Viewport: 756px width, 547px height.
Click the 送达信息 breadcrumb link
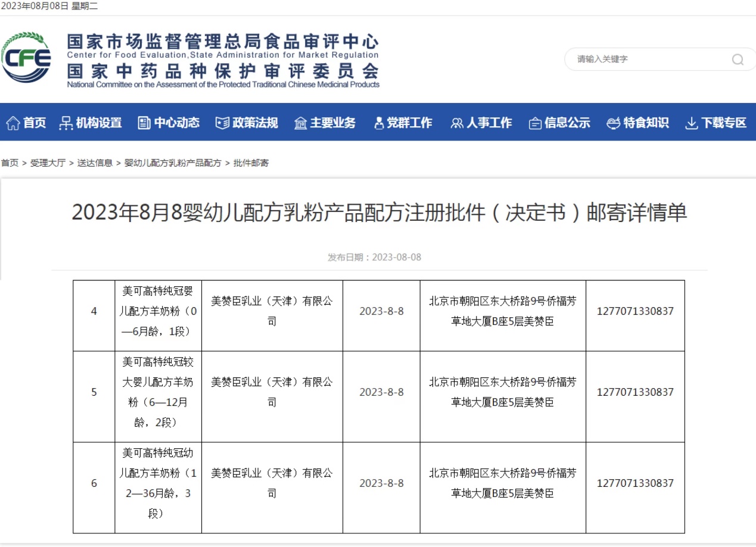pyautogui.click(x=95, y=163)
